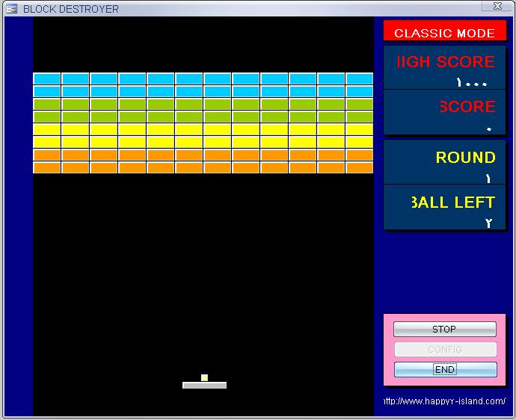This screenshot has width=516, height=420.
Task: Click the first green block in third row
Action: (47, 104)
